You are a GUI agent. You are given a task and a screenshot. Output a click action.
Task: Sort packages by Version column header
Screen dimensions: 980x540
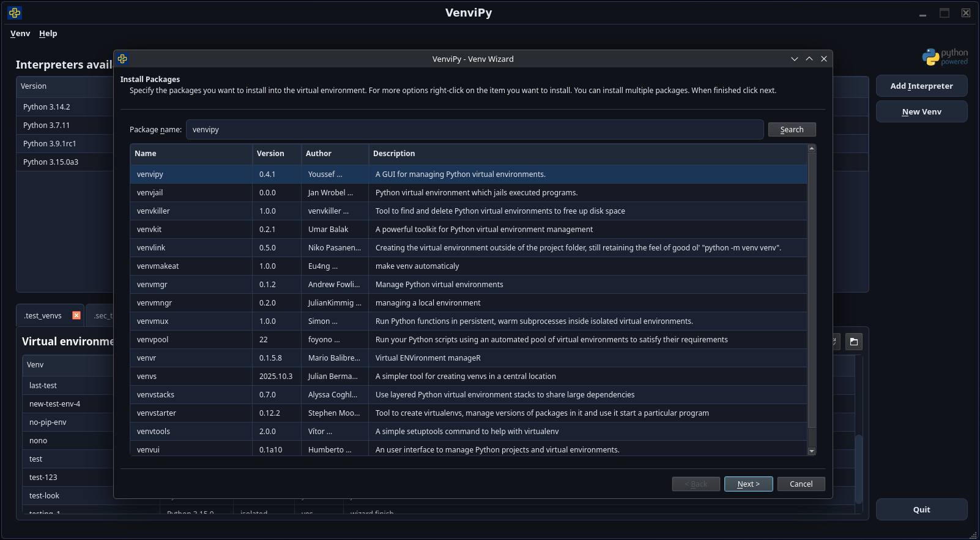coord(277,154)
